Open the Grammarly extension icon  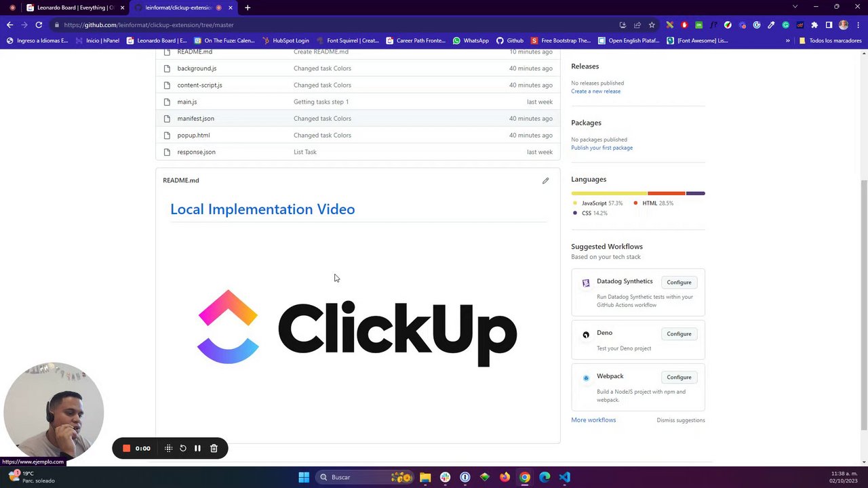[785, 25]
